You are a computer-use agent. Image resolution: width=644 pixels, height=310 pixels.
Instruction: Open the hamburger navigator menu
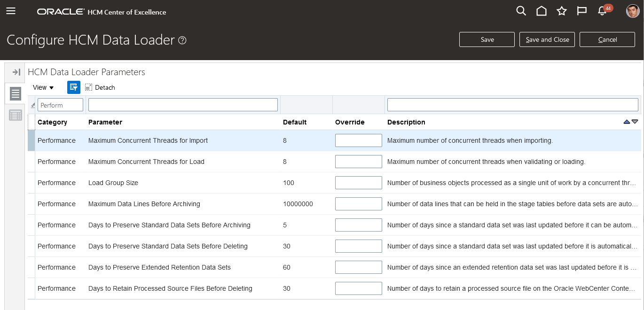click(x=11, y=11)
